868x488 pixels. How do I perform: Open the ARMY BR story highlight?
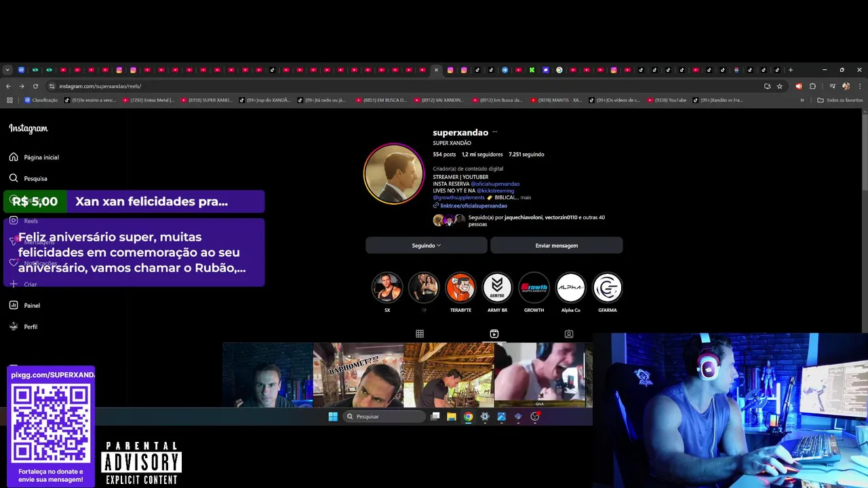click(497, 287)
